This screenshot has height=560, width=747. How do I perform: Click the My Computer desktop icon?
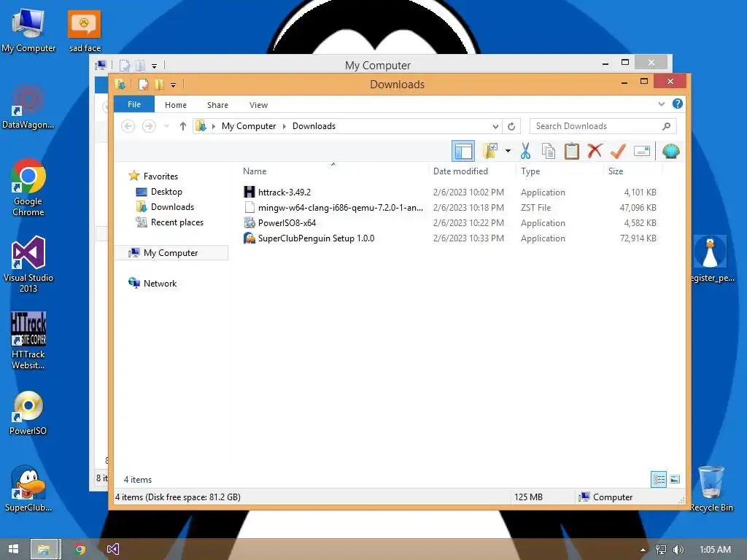(x=28, y=30)
